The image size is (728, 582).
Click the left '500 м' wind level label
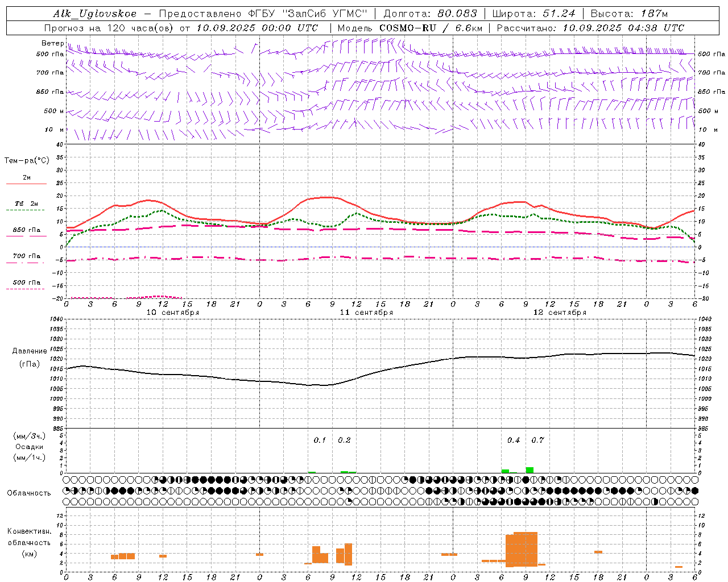[x=54, y=111]
